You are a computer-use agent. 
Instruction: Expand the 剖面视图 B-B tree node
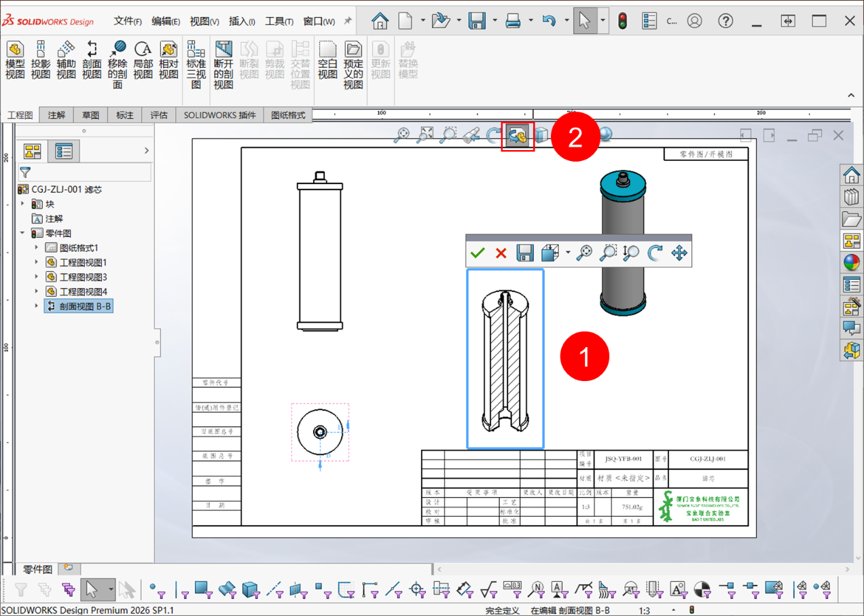pyautogui.click(x=37, y=306)
